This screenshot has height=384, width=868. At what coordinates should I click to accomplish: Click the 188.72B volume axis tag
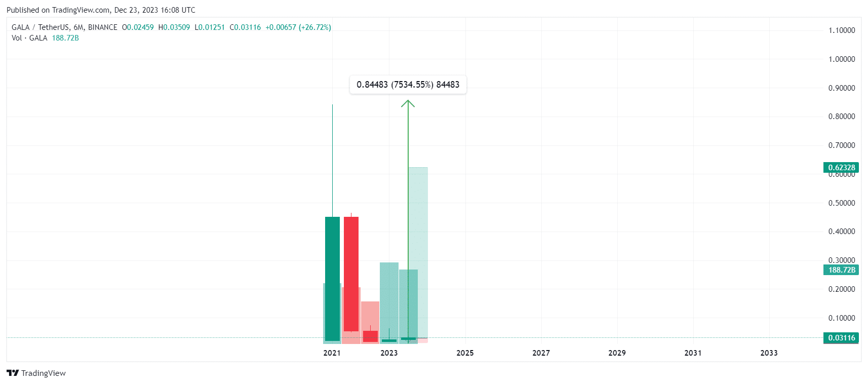841,270
